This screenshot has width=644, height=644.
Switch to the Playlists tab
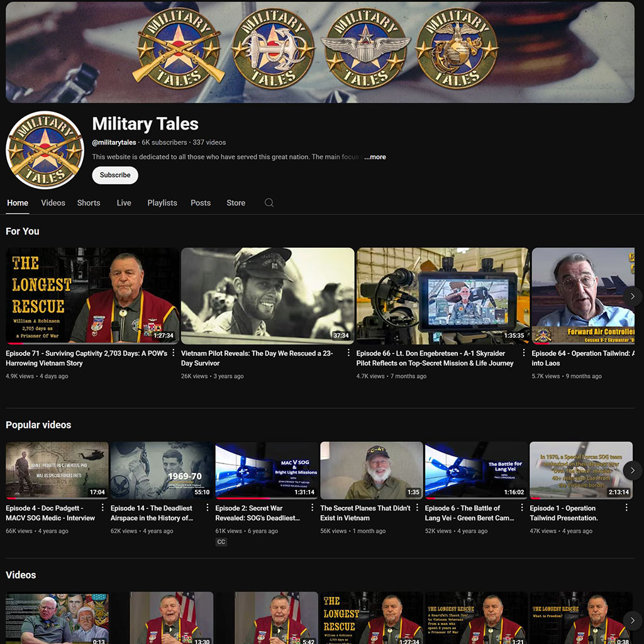[162, 203]
